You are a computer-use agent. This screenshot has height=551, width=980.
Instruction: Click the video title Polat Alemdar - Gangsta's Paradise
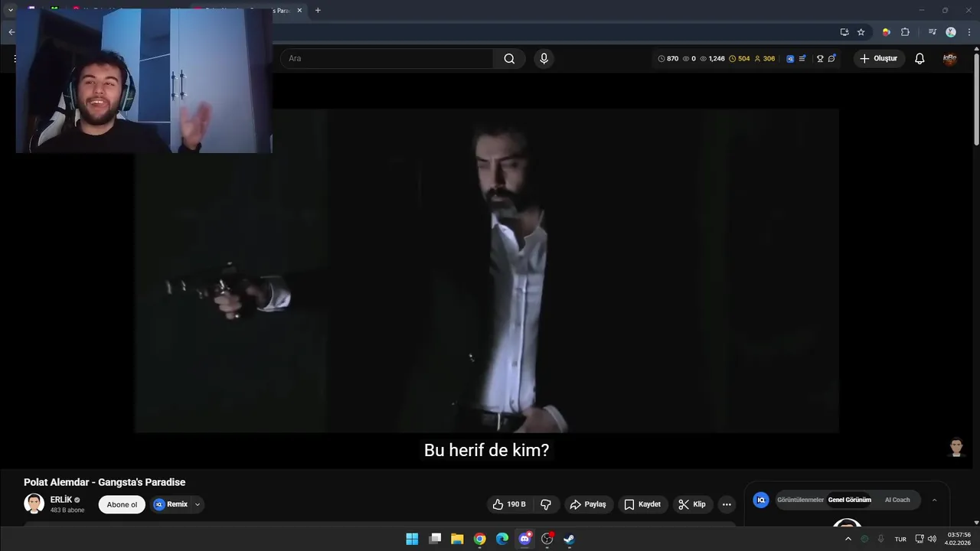[105, 482]
